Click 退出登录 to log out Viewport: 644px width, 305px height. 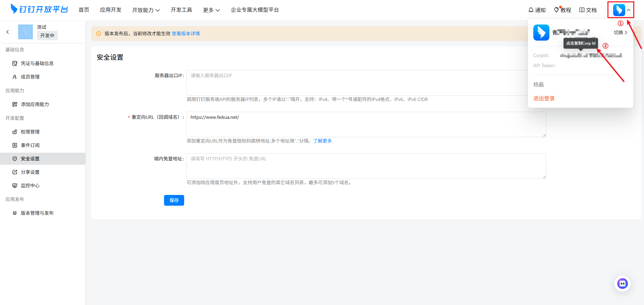544,98
